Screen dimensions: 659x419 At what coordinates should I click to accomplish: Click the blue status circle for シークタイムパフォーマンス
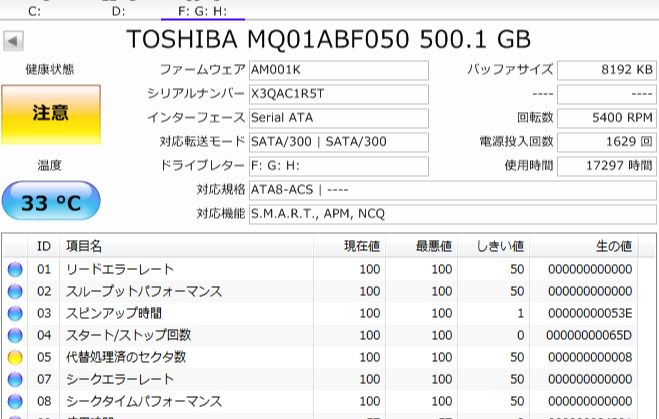[x=15, y=401]
